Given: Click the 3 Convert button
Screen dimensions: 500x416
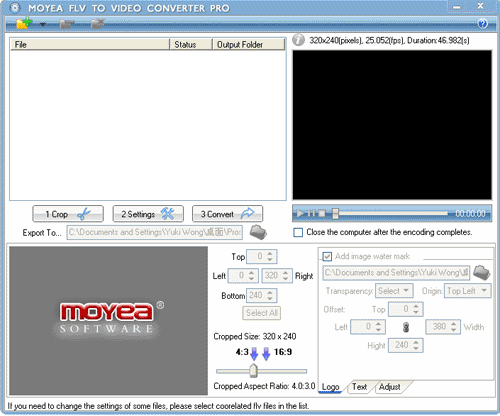Looking at the screenshot, I should pyautogui.click(x=227, y=214).
